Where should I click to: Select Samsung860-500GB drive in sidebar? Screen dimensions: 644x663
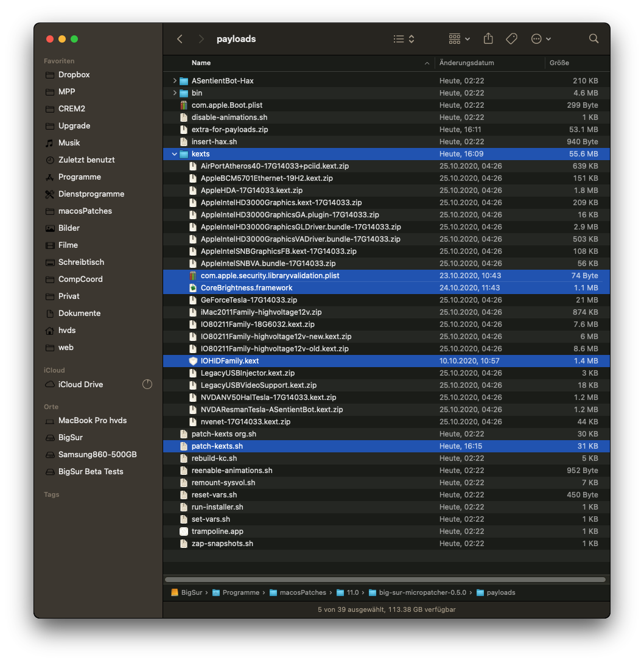click(97, 455)
